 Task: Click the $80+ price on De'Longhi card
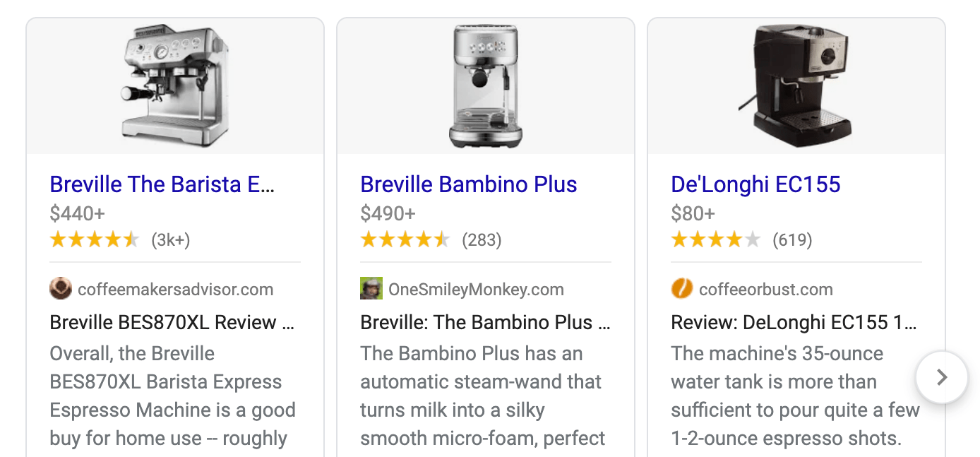tap(693, 213)
